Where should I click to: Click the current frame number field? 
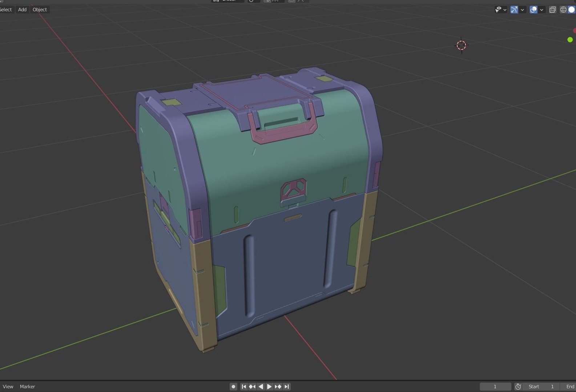[495, 387]
